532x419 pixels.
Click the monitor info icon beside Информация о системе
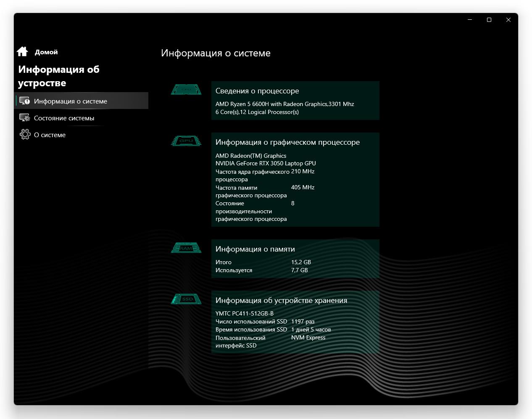[25, 101]
